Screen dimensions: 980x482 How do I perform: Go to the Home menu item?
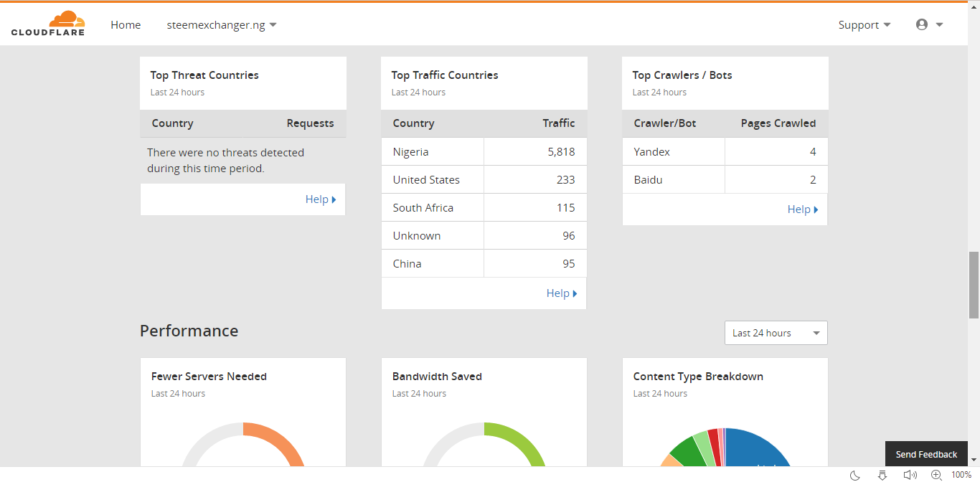126,25
